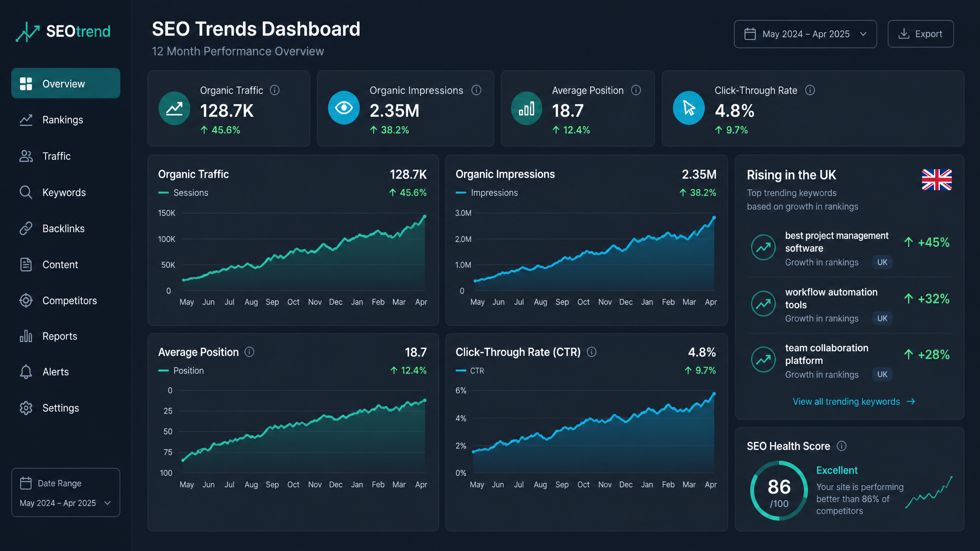Click the Backlinks chain icon in sidebar
980x551 pixels.
(x=26, y=229)
